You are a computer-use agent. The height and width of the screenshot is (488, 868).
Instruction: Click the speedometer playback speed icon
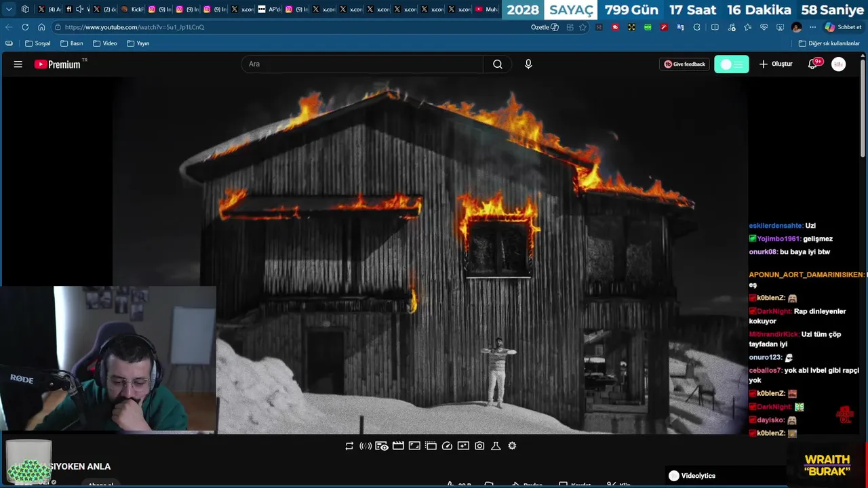point(447,446)
